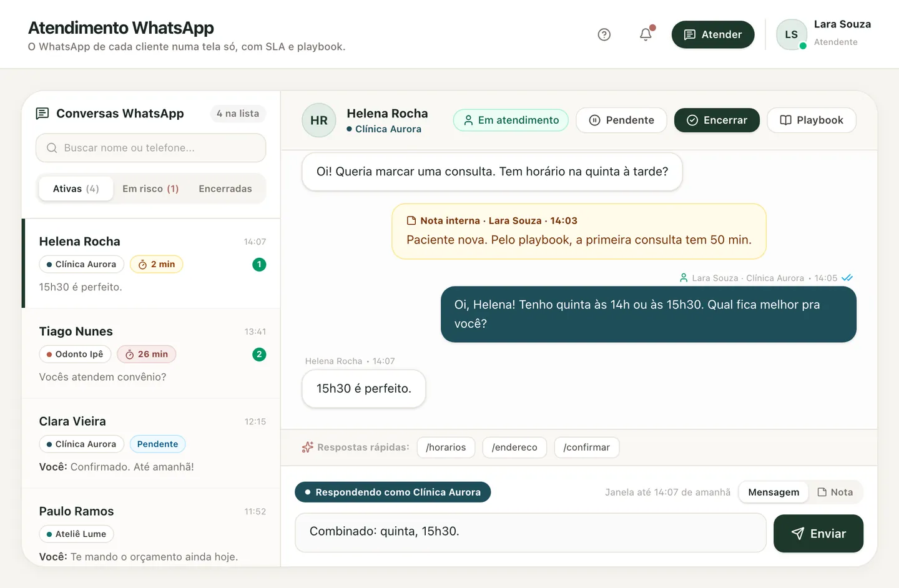Viewport: 899px width, 588px height.
Task: Select the Mensagem mode toggle
Action: (x=774, y=492)
